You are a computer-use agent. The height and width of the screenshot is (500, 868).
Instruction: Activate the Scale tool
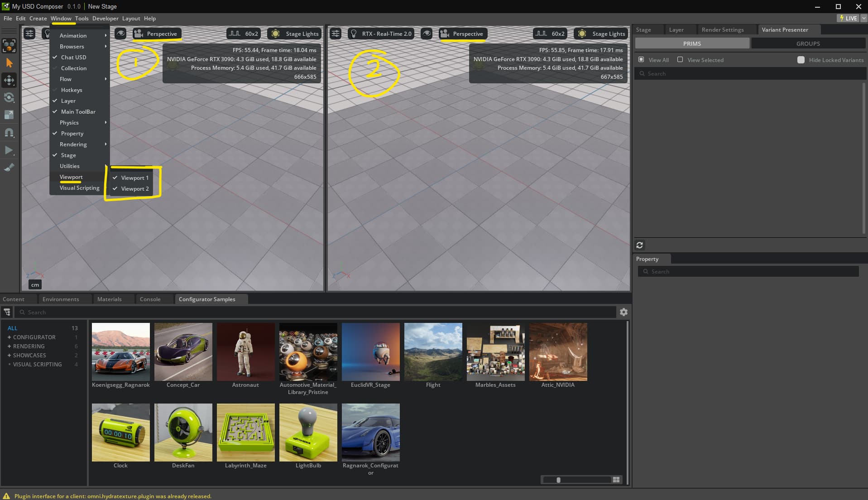9,115
